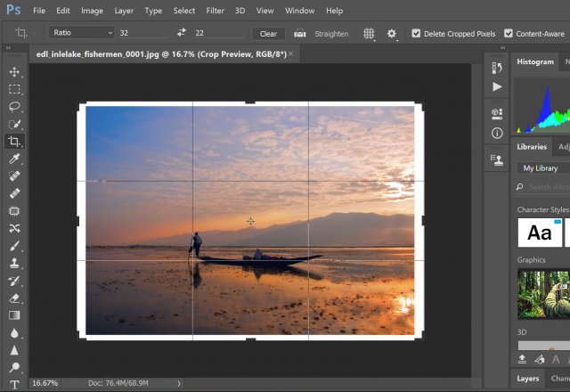The width and height of the screenshot is (570, 392).
Task: Select the Sharpen triangle tool
Action: click(x=14, y=350)
